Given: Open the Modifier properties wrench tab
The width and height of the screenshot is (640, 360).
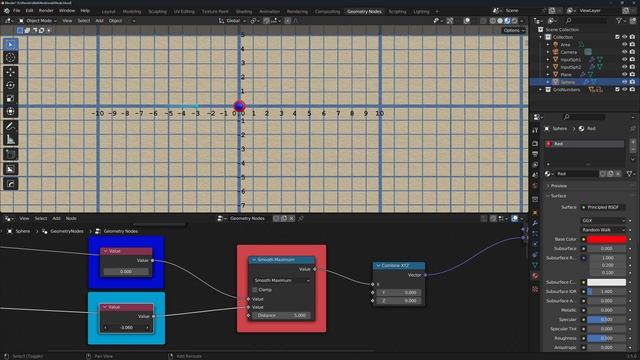Looking at the screenshot, I should click(x=535, y=223).
